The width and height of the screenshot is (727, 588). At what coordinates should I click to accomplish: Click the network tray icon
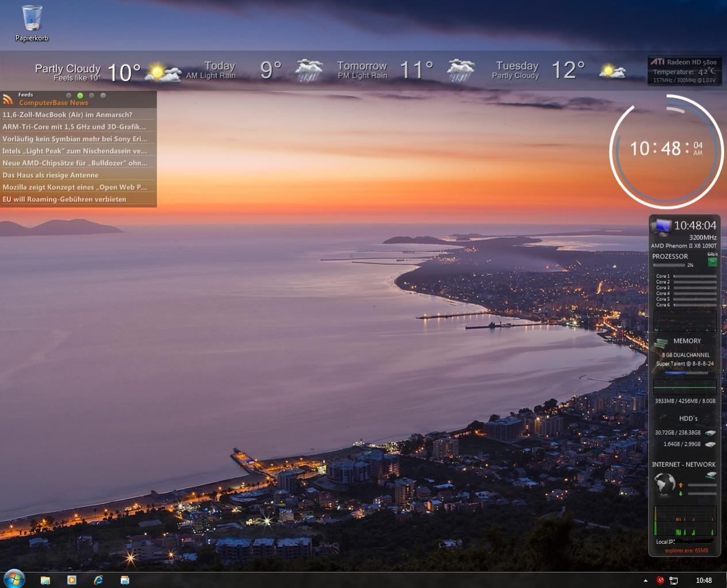tap(674, 581)
